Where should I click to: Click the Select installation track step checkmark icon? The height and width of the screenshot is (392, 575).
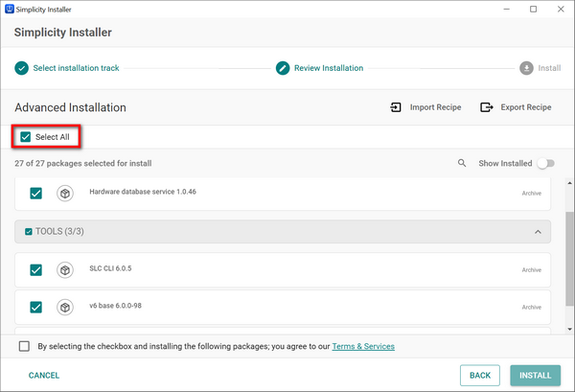(22, 68)
